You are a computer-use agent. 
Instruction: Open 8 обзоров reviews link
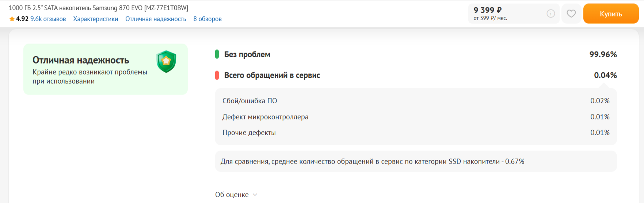click(x=207, y=19)
